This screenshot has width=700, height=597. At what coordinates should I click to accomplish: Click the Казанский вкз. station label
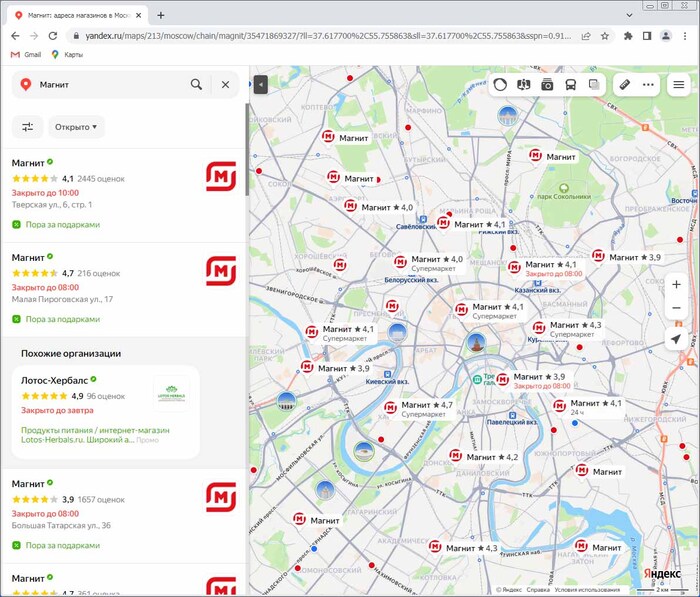point(538,290)
